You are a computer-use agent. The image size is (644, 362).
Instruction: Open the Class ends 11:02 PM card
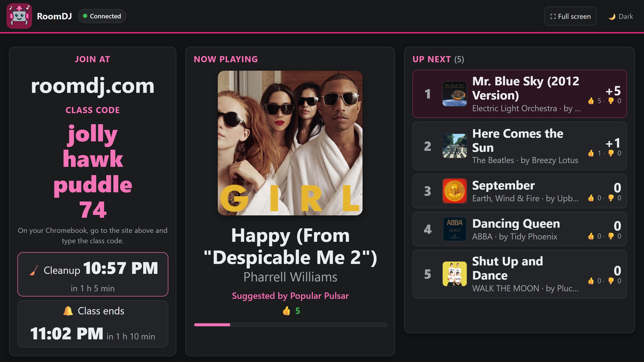93,324
